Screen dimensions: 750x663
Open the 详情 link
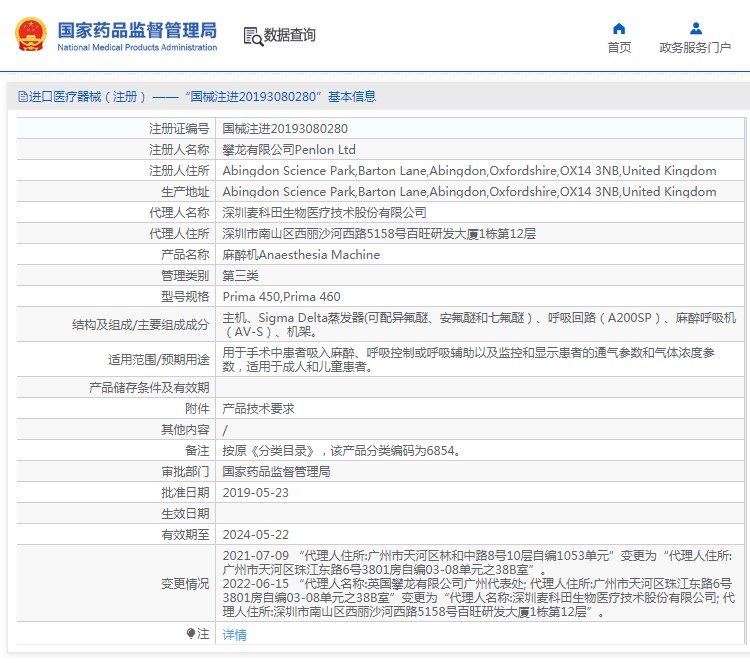(235, 634)
